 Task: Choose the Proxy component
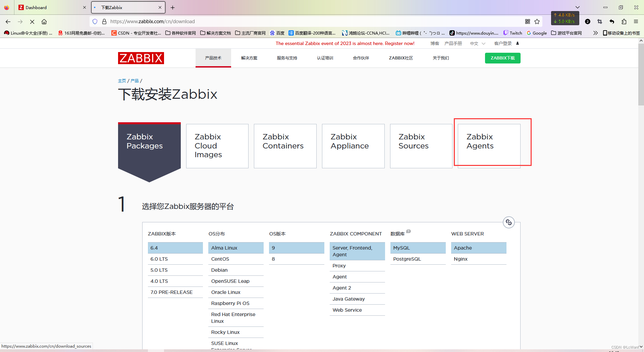[x=357, y=266]
